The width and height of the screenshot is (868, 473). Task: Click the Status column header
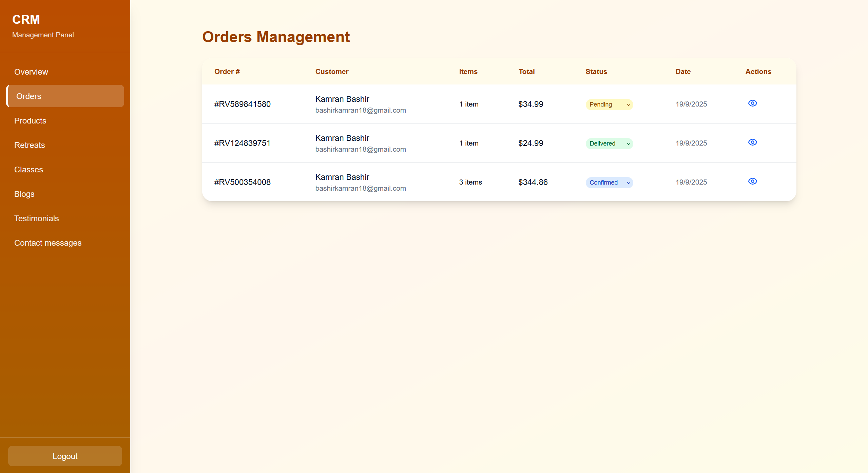click(596, 71)
